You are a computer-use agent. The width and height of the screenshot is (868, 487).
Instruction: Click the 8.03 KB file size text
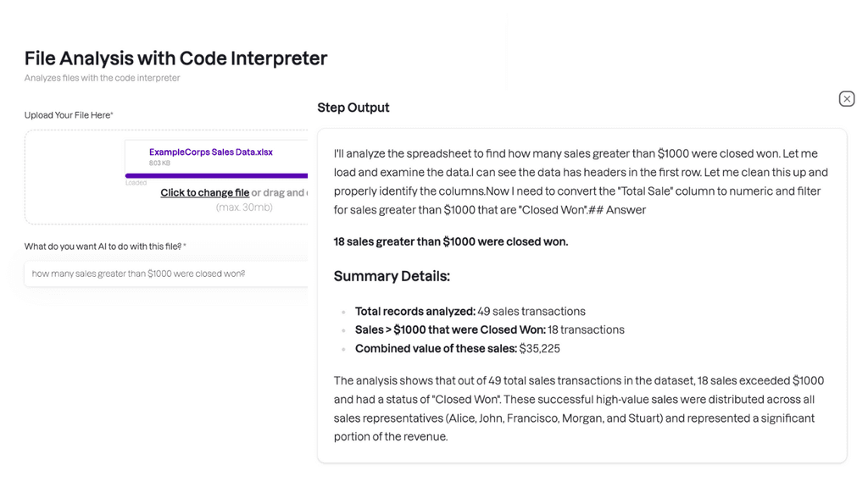159,163
